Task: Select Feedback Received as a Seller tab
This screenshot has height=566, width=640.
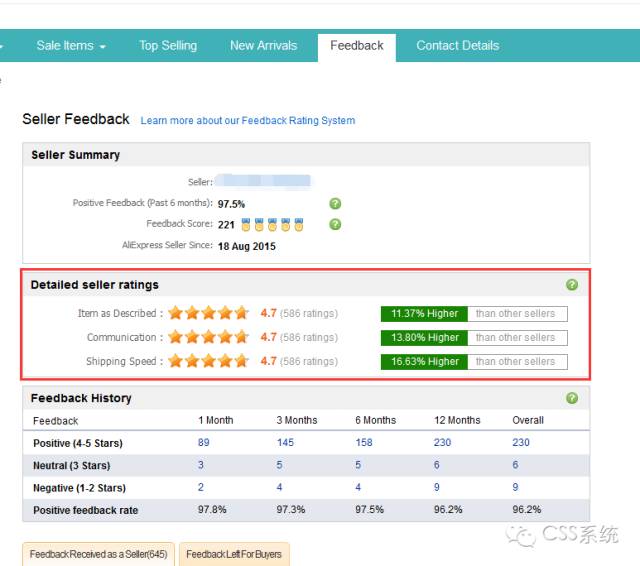Action: click(x=98, y=554)
